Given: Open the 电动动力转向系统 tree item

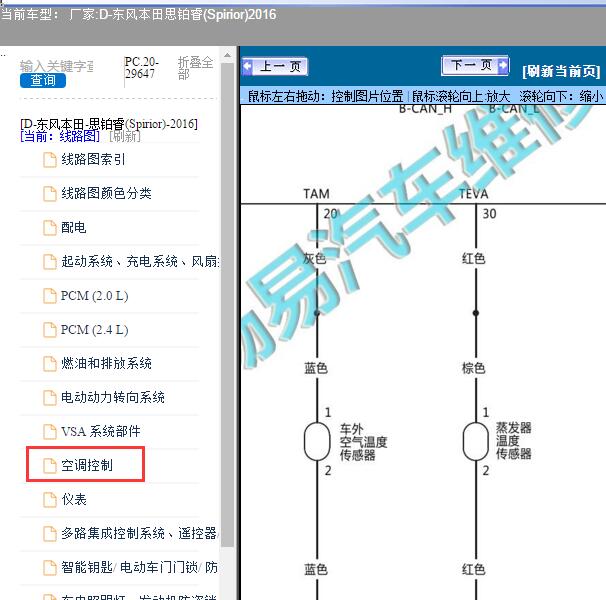Looking at the screenshot, I should [x=113, y=397].
